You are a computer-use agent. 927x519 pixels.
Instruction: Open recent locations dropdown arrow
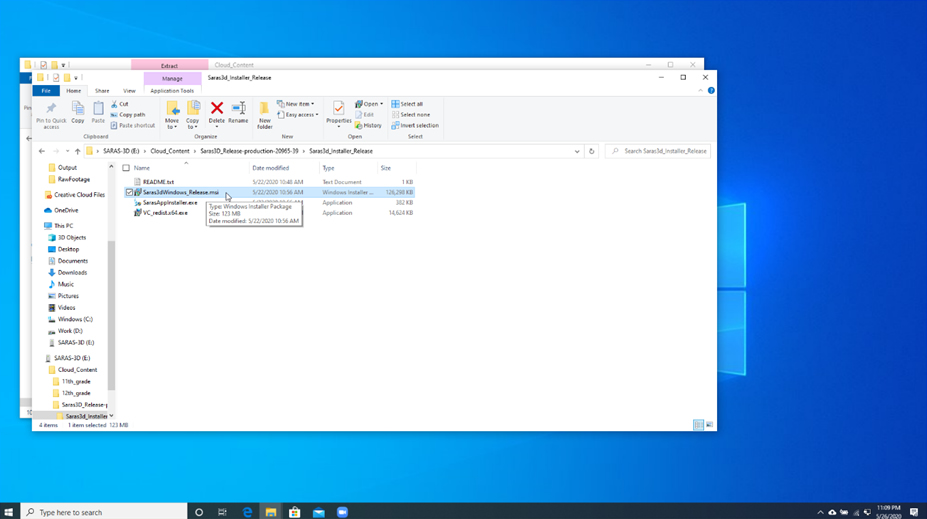pyautogui.click(x=67, y=151)
